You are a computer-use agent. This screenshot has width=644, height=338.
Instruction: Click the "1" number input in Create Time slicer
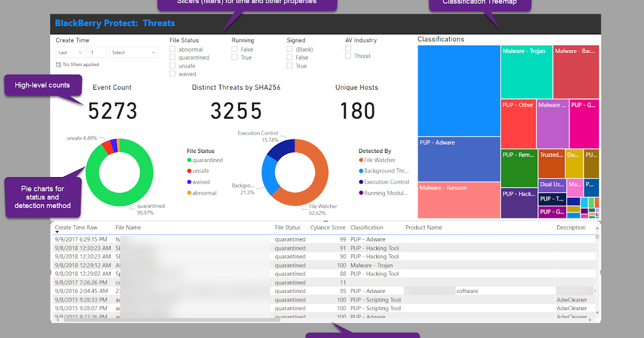pyautogui.click(x=97, y=52)
